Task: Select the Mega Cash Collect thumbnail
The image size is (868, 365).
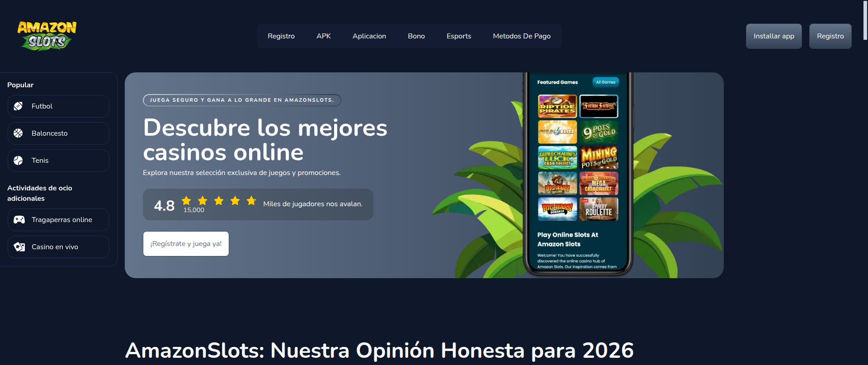Action: point(599,183)
